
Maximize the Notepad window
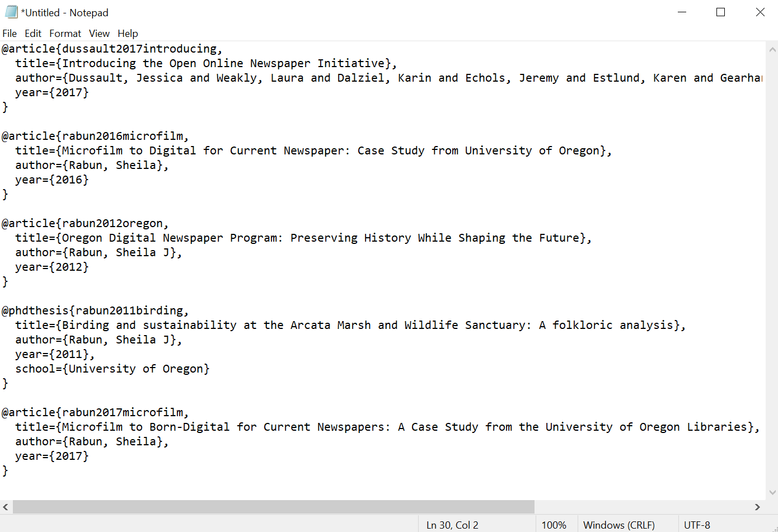point(721,12)
